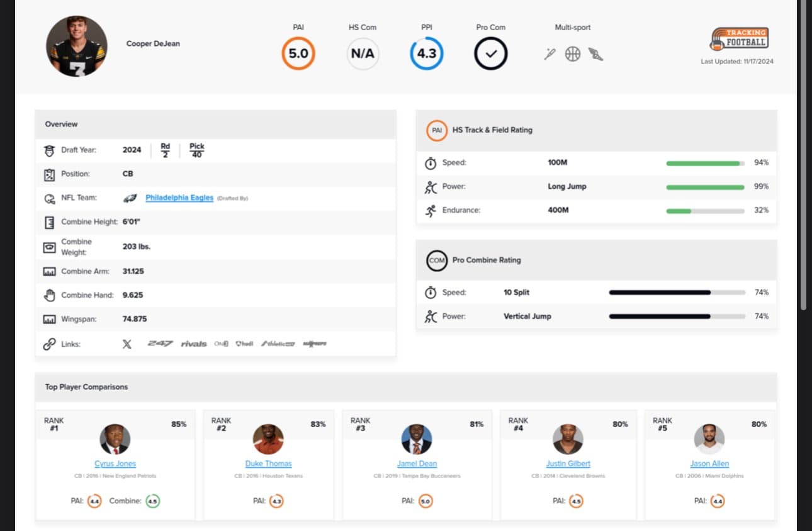
Task: Open Jason Allen player link
Action: 709,464
